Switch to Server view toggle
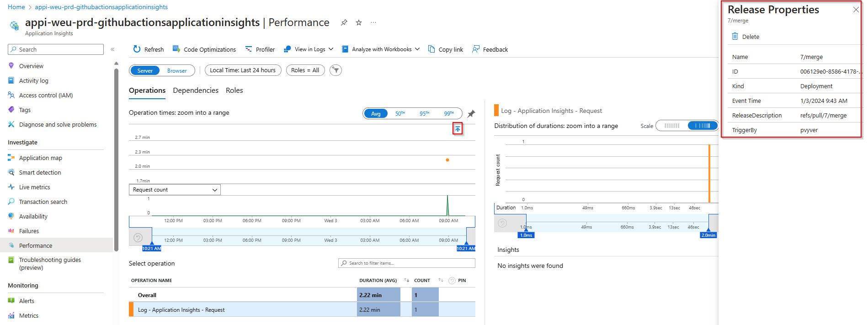This screenshot has width=868, height=325. (145, 70)
